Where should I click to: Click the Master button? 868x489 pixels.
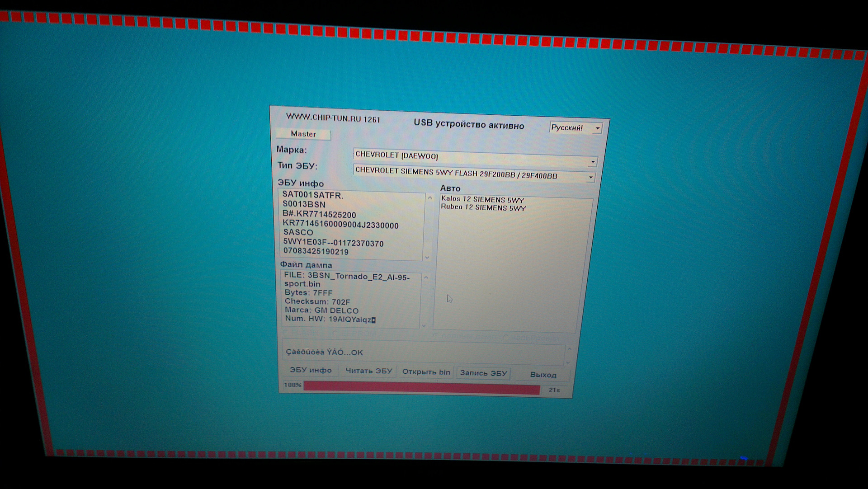[x=303, y=134]
